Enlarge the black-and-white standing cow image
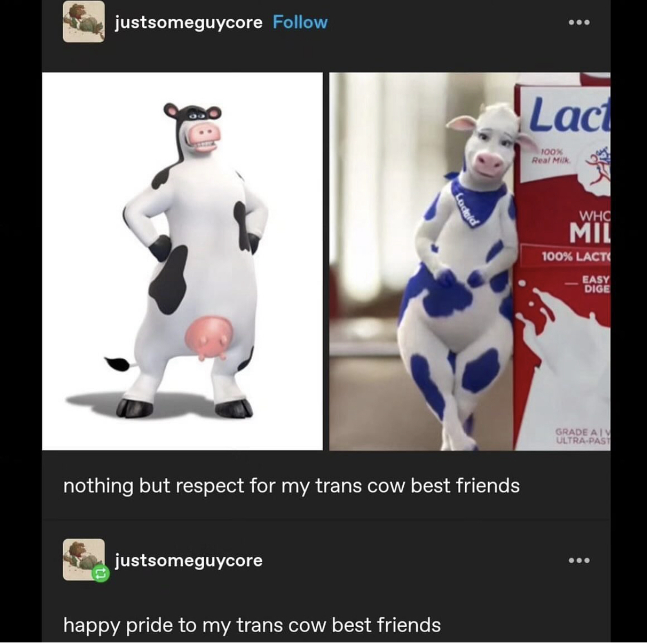This screenshot has width=647, height=644. click(x=182, y=261)
